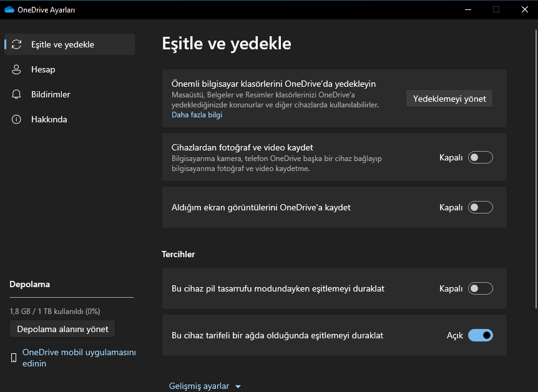Click the sync arrows icon beside Eşitle ve yedekle
Image resolution: width=538 pixels, height=392 pixels.
click(x=17, y=44)
